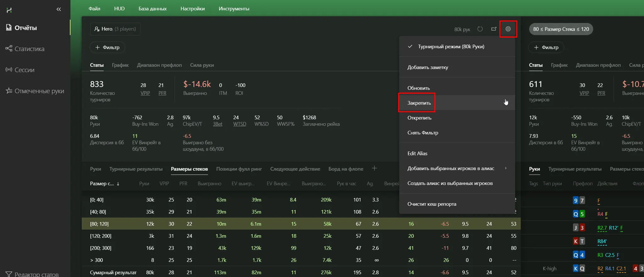Click the VPIP stat link showing 28
The height and width of the screenshot is (277, 644).
point(145,93)
